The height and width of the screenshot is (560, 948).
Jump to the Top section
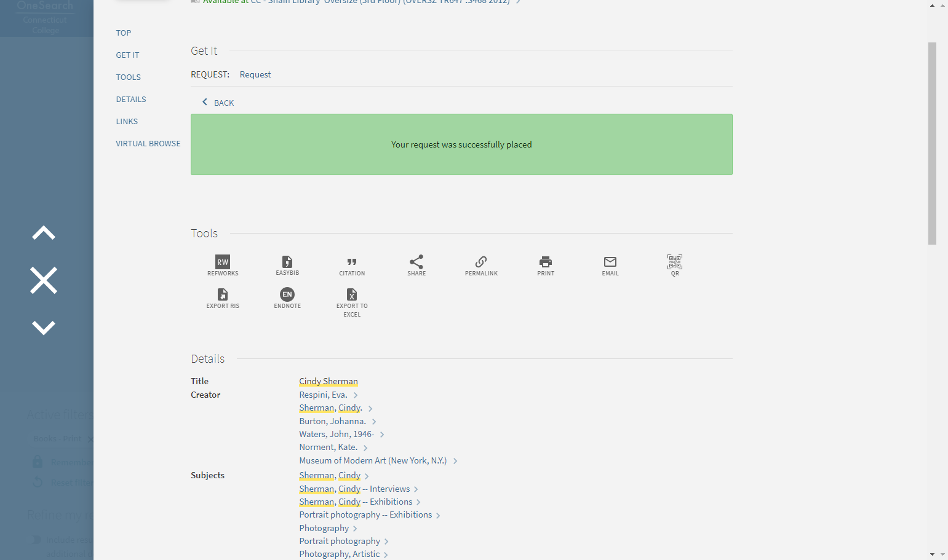coord(124,33)
